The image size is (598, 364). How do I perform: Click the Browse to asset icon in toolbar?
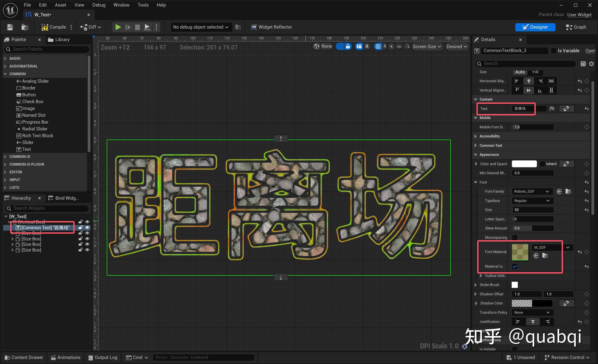[x=25, y=27]
